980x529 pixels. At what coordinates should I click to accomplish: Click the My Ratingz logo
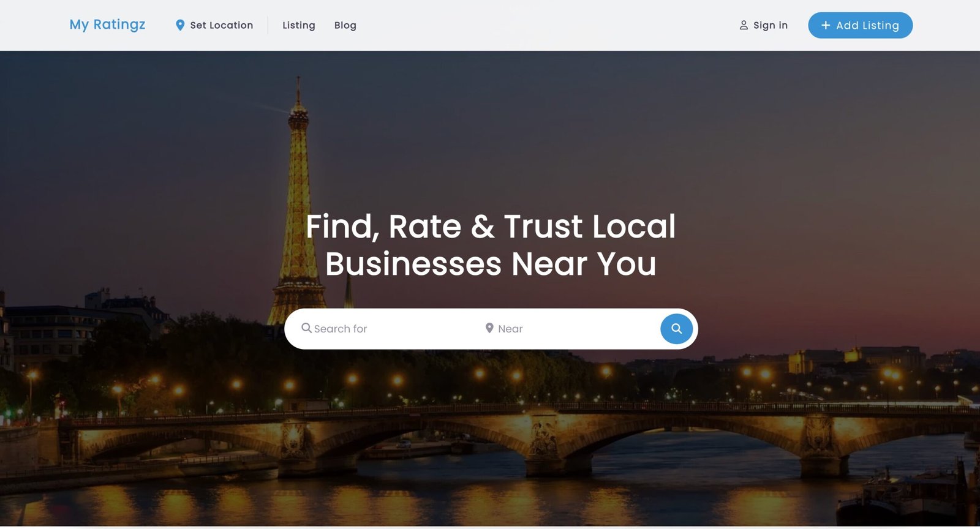[107, 24]
